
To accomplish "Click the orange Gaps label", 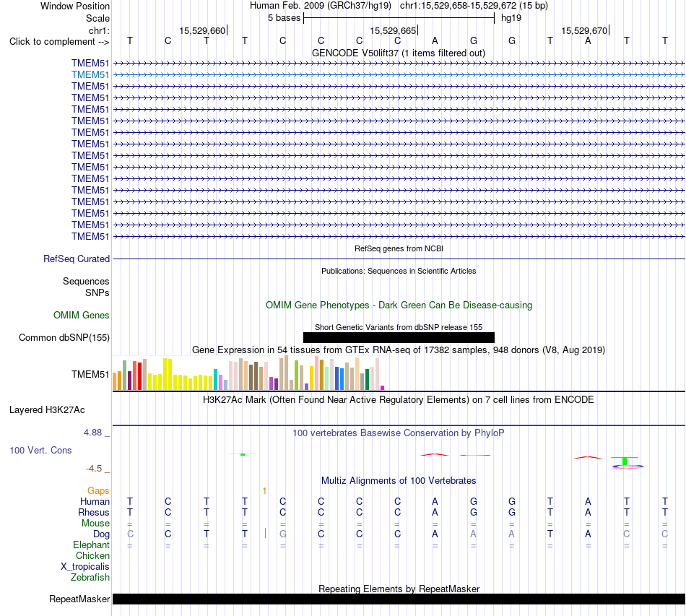I will 98,491.
